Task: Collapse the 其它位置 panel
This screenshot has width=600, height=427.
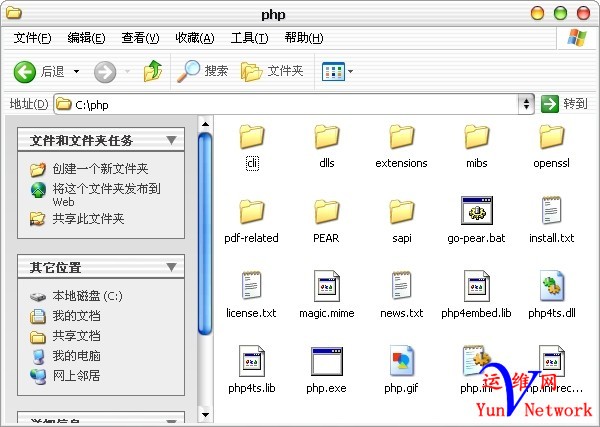Action: [171, 267]
